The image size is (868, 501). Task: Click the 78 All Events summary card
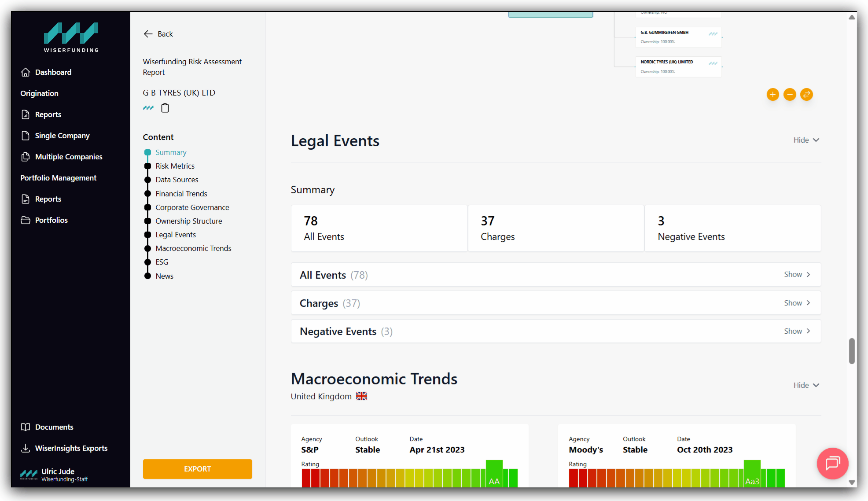click(379, 228)
